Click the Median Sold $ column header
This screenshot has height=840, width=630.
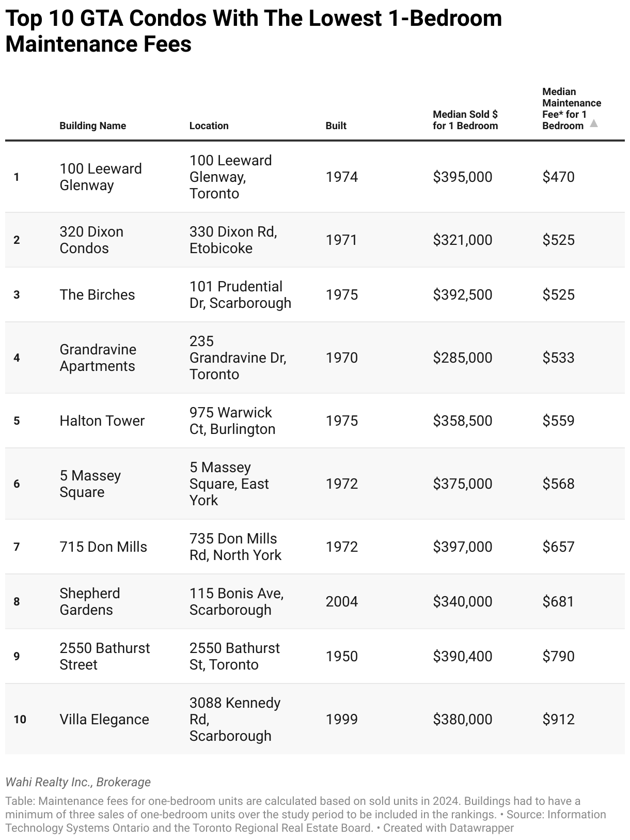pyautogui.click(x=465, y=120)
